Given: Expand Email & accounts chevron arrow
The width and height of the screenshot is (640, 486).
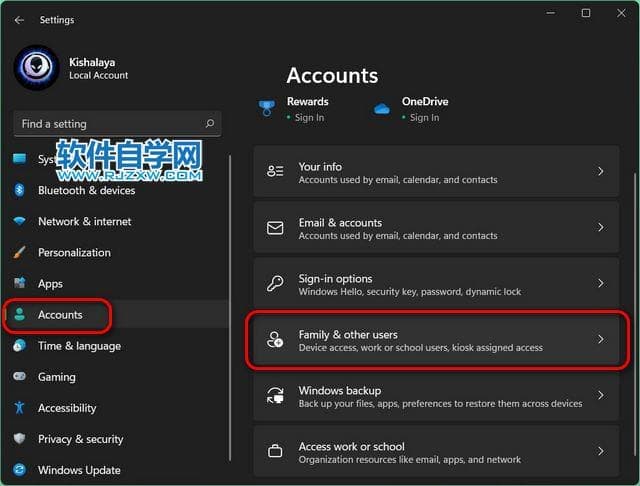Looking at the screenshot, I should pos(600,228).
